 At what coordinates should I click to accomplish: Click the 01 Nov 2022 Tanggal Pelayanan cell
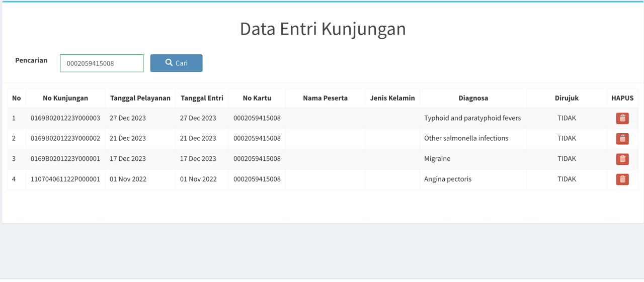[128, 179]
